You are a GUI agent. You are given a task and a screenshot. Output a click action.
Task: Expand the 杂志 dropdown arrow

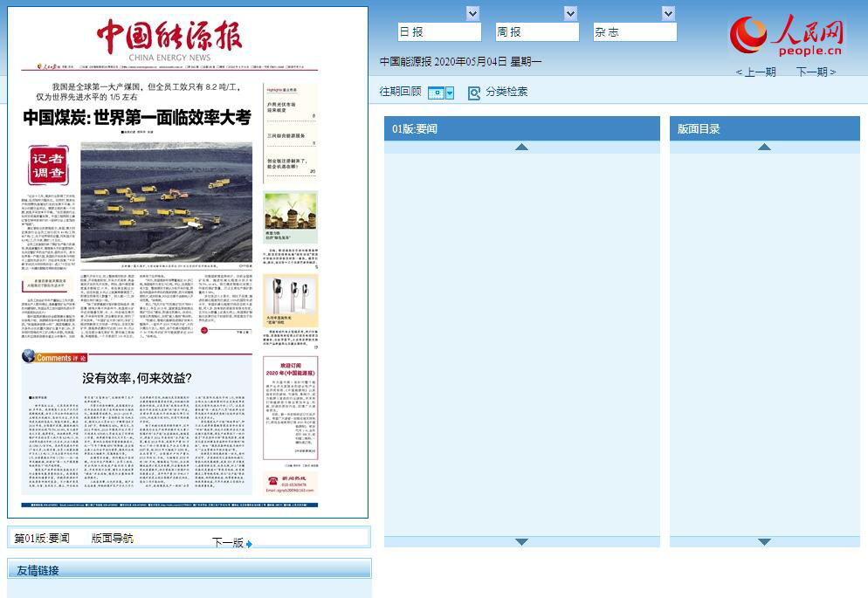click(668, 13)
